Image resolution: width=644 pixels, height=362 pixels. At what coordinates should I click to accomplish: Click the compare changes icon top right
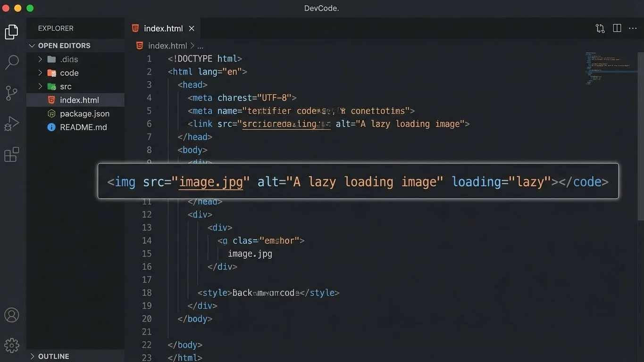600,28
